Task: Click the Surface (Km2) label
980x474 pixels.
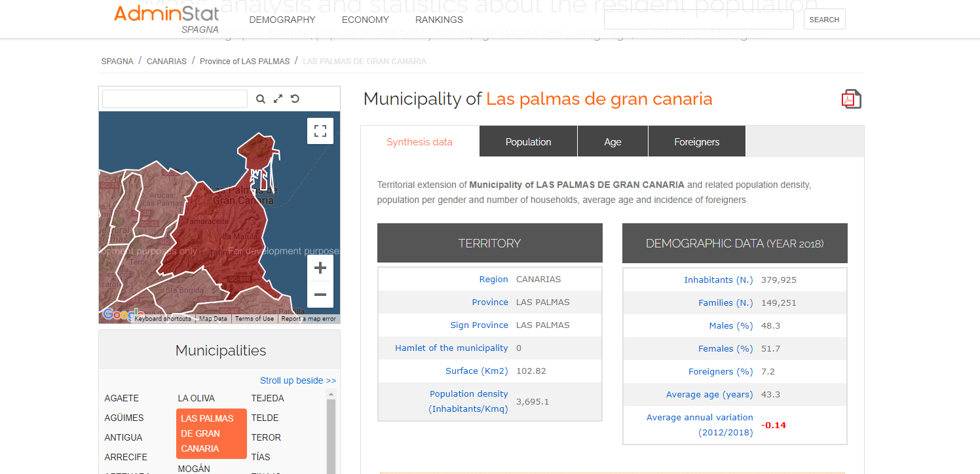Action: click(477, 371)
